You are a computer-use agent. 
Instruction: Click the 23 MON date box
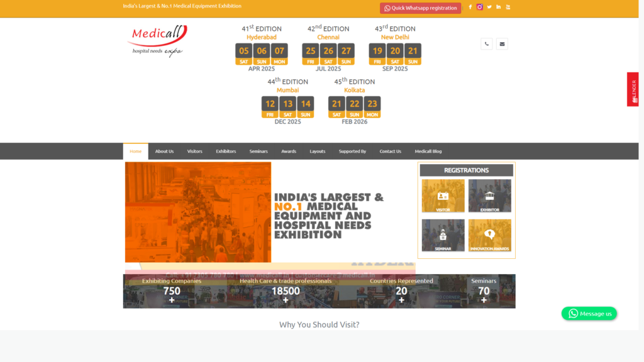(x=372, y=107)
